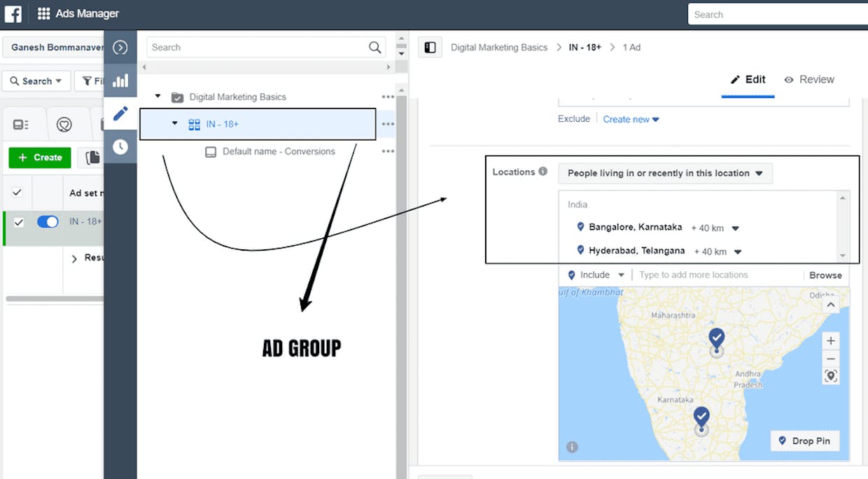Image resolution: width=868 pixels, height=479 pixels.
Task: Click the Exclude link
Action: tap(574, 119)
